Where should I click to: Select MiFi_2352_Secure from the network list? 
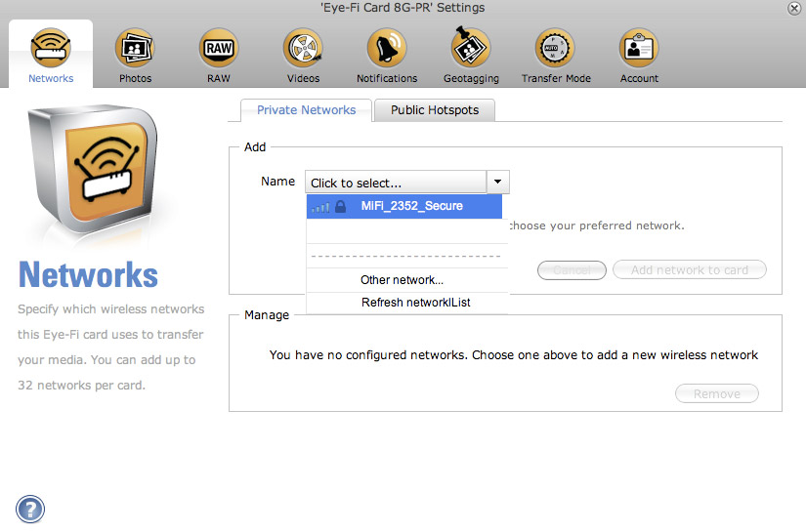404,206
